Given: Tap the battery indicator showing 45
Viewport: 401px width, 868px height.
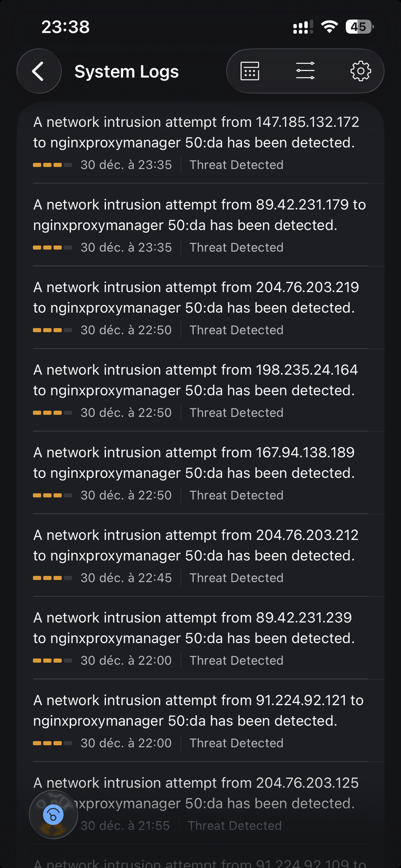Looking at the screenshot, I should [359, 27].
